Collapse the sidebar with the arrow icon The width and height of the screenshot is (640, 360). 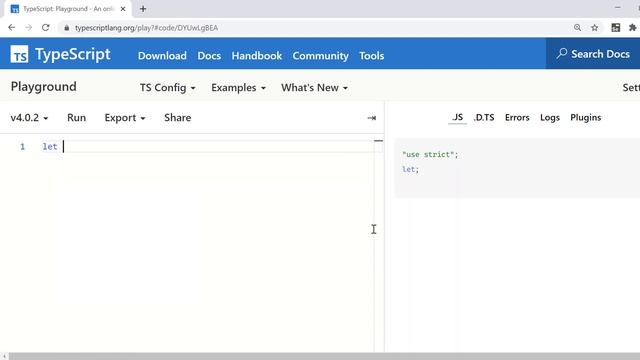371,118
